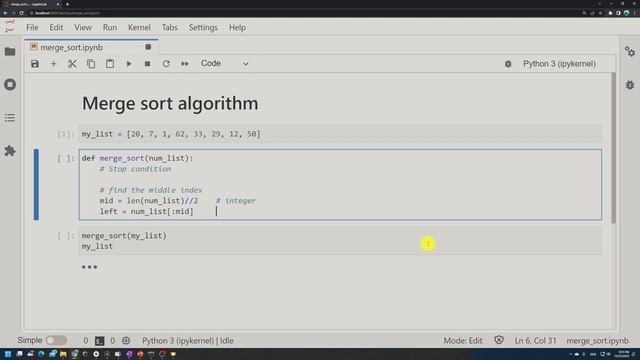Click Ln 6, Col 31 status indicator
Viewport: 640px width, 360px height.
[x=536, y=340]
